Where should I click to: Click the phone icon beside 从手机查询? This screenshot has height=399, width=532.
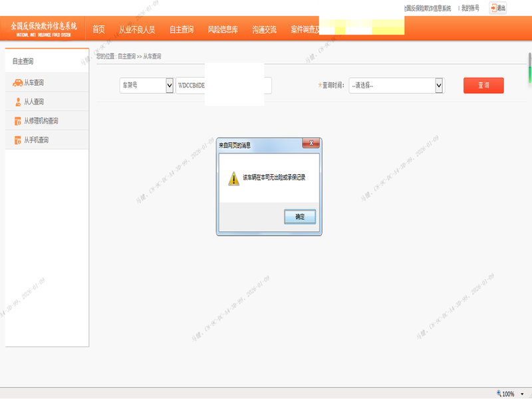[17, 140]
